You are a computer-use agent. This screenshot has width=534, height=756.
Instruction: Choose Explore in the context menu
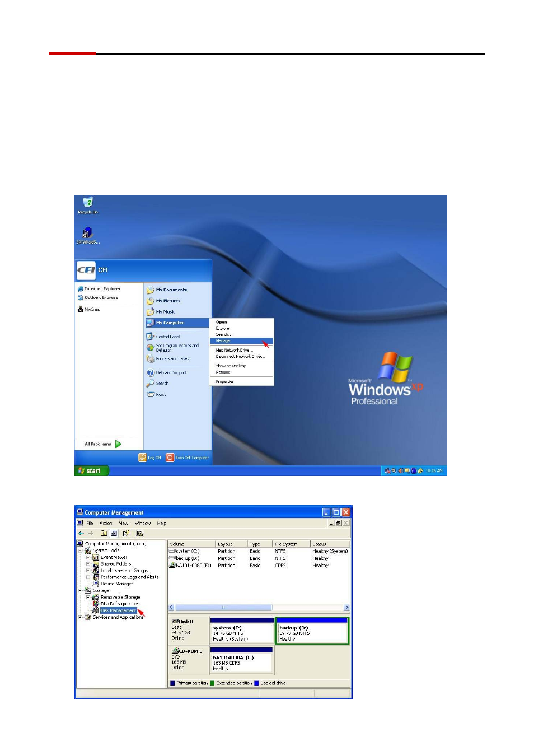coord(222,328)
